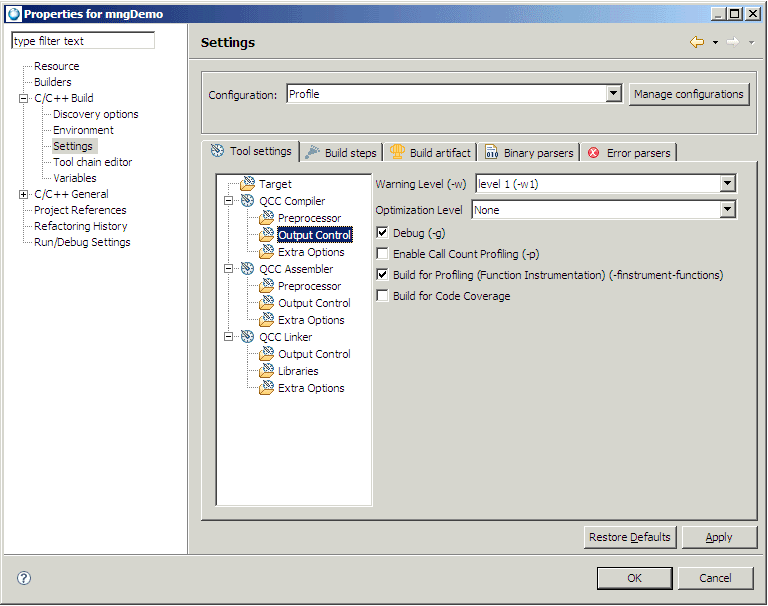The image size is (768, 606).
Task: Click the QCC Linker tool icon
Action: coord(247,337)
